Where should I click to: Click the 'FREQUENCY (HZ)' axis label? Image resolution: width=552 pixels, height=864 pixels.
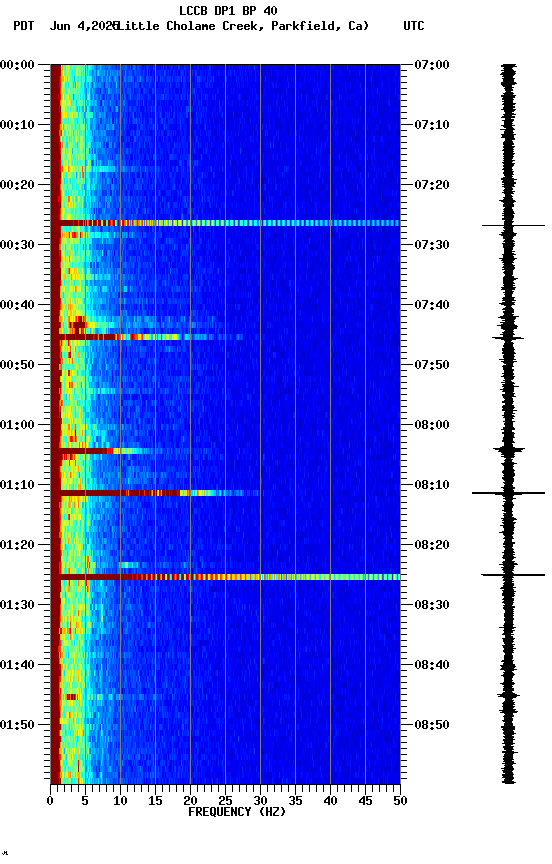point(237,812)
